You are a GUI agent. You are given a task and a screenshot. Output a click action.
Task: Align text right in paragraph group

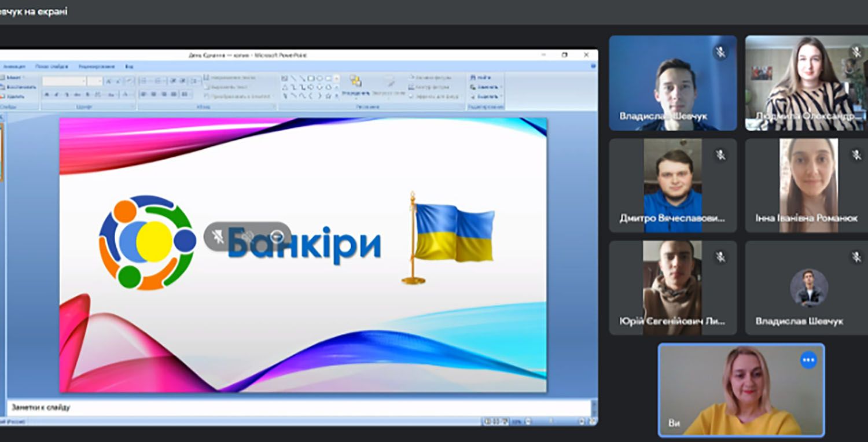tap(164, 94)
